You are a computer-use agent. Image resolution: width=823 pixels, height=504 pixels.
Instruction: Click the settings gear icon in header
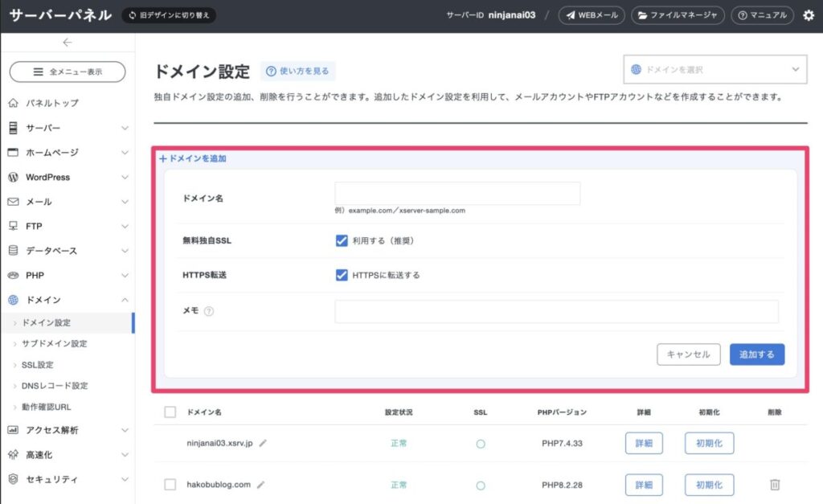(x=809, y=15)
